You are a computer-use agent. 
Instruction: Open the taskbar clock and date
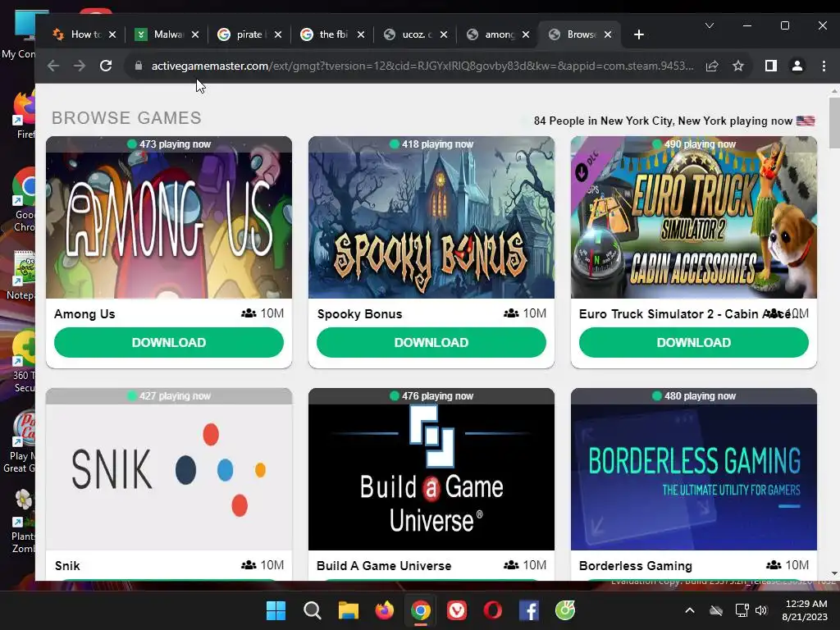[x=806, y=610]
